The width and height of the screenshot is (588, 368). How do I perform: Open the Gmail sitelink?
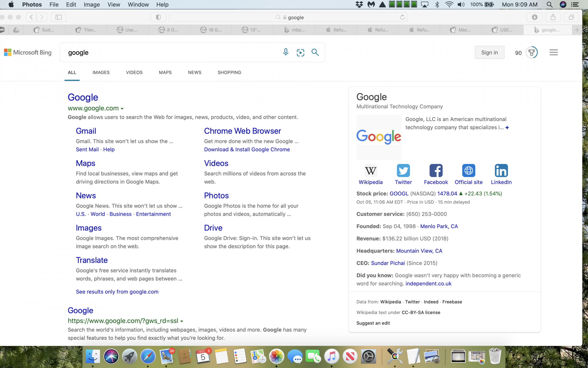coord(86,131)
